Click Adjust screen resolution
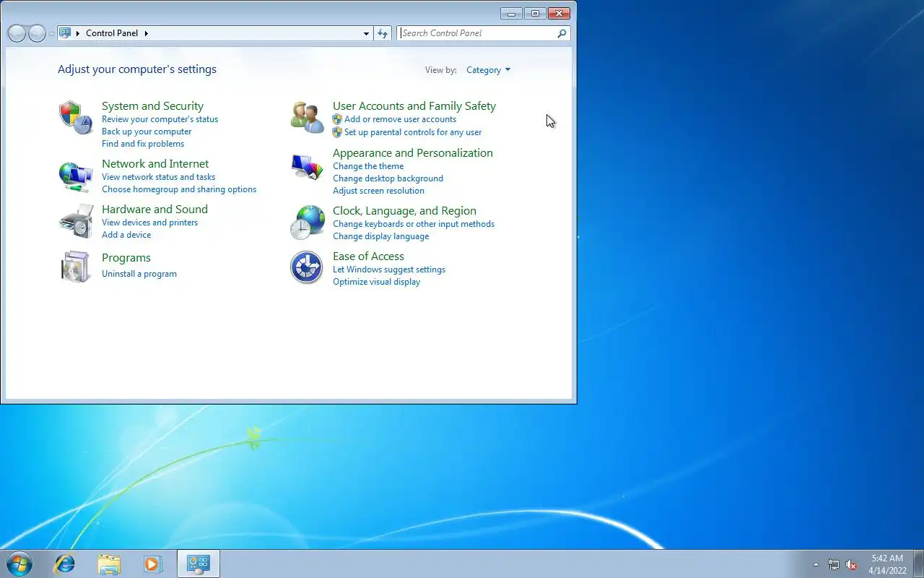This screenshot has height=578, width=924. click(x=378, y=191)
